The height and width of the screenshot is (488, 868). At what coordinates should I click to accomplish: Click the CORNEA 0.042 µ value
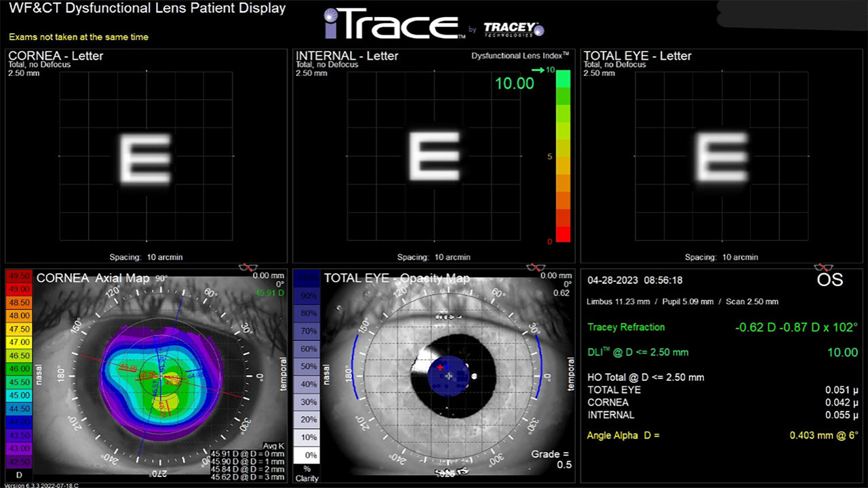pyautogui.click(x=842, y=403)
